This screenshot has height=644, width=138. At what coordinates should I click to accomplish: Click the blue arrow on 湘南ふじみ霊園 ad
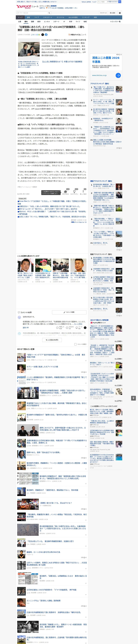[118, 75]
